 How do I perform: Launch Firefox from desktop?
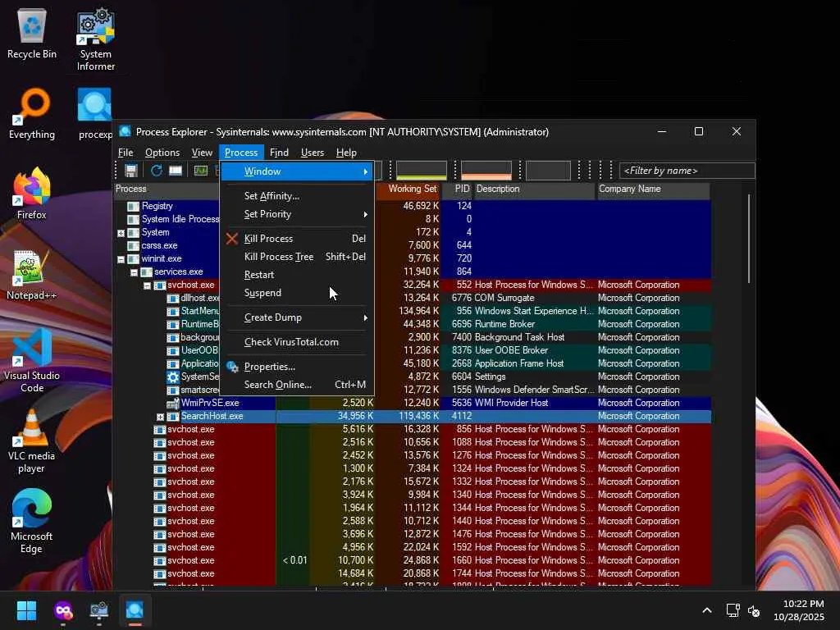point(32,194)
